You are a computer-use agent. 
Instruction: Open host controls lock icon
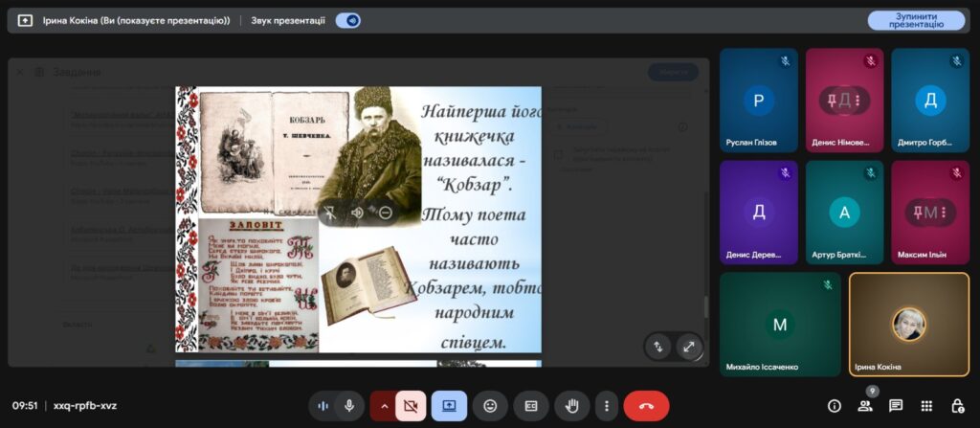click(x=957, y=406)
